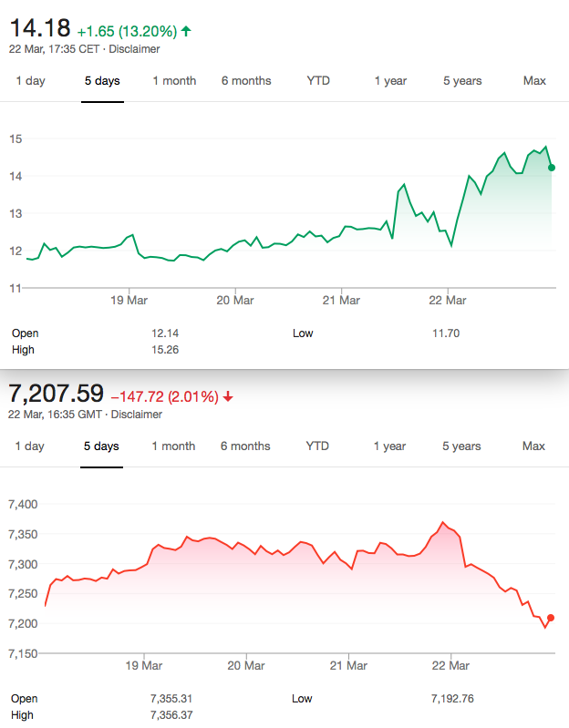
Task: Select YTD tab on the red chart
Action: [317, 446]
